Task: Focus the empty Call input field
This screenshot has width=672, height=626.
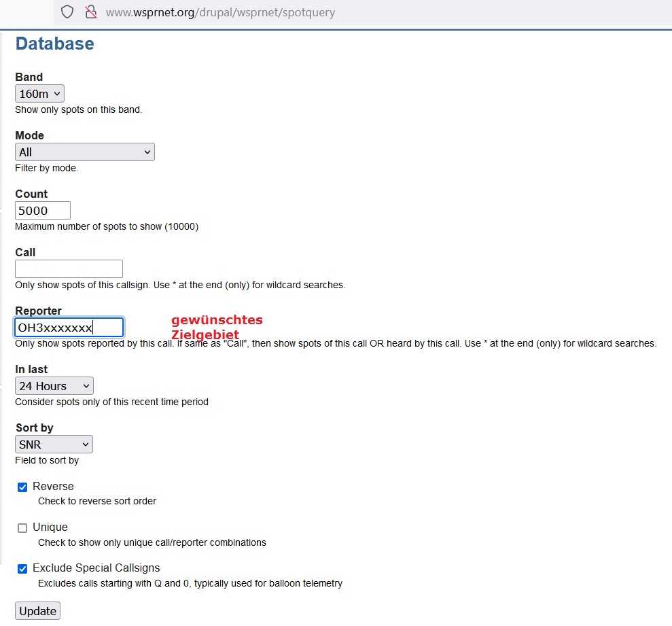Action: [x=69, y=268]
